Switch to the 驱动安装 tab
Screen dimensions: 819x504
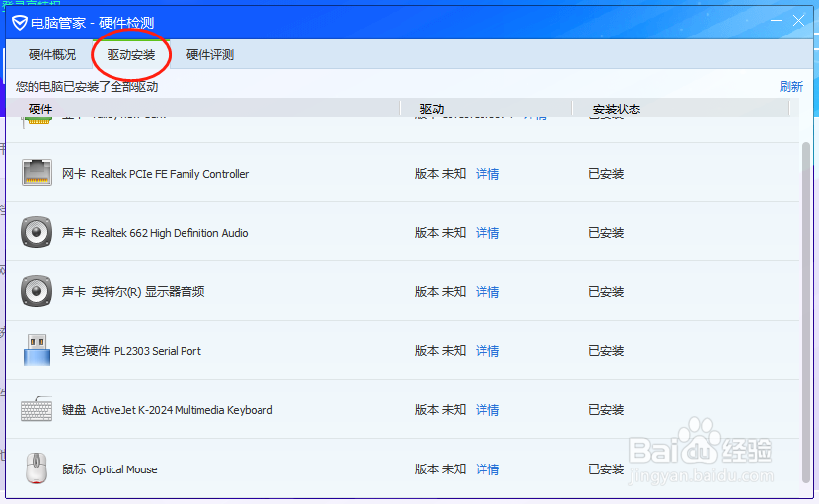click(131, 55)
